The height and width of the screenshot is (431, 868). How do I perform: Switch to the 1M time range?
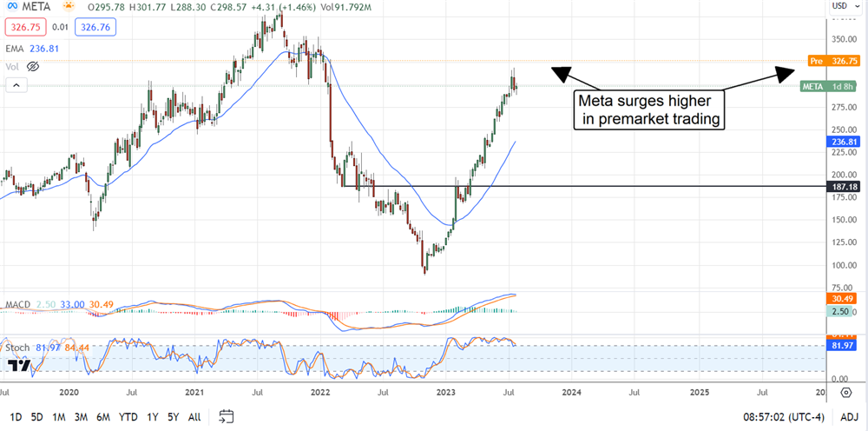pos(59,416)
